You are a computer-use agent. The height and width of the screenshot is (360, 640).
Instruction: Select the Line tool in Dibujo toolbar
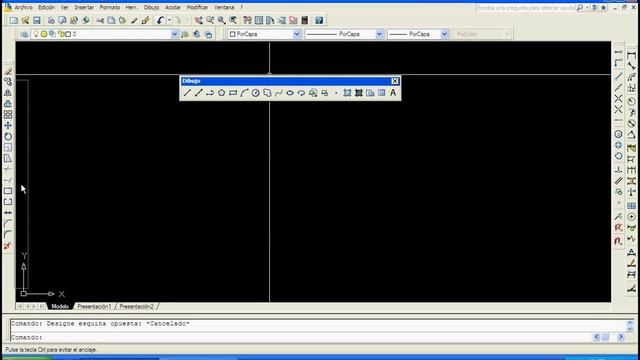pyautogui.click(x=187, y=93)
